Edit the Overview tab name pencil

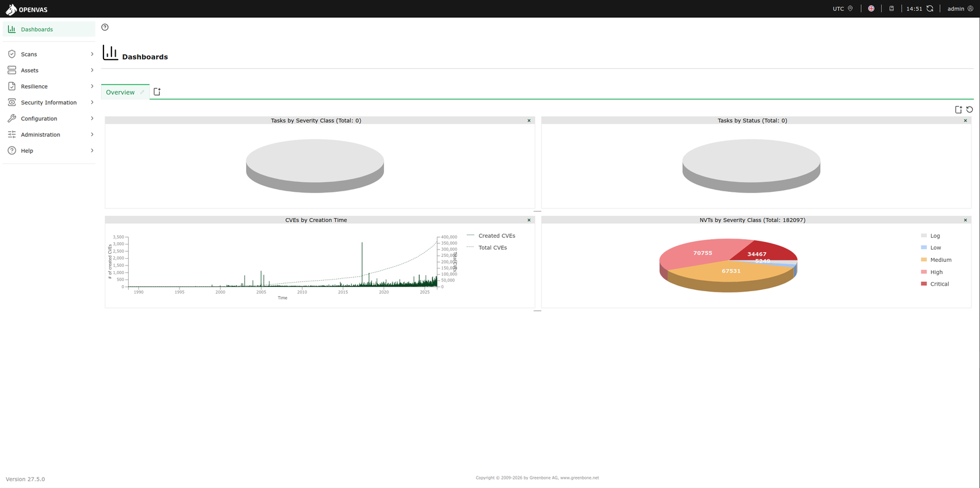point(142,93)
